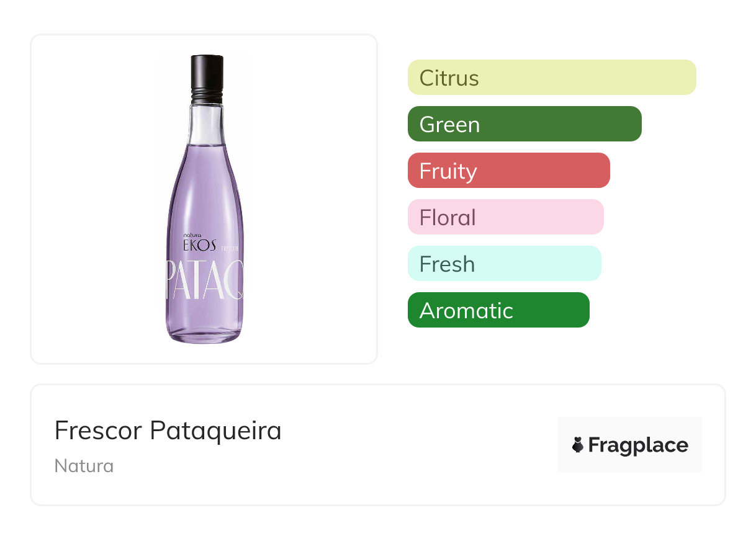Open the Frescor Pataqueira title

point(168,431)
